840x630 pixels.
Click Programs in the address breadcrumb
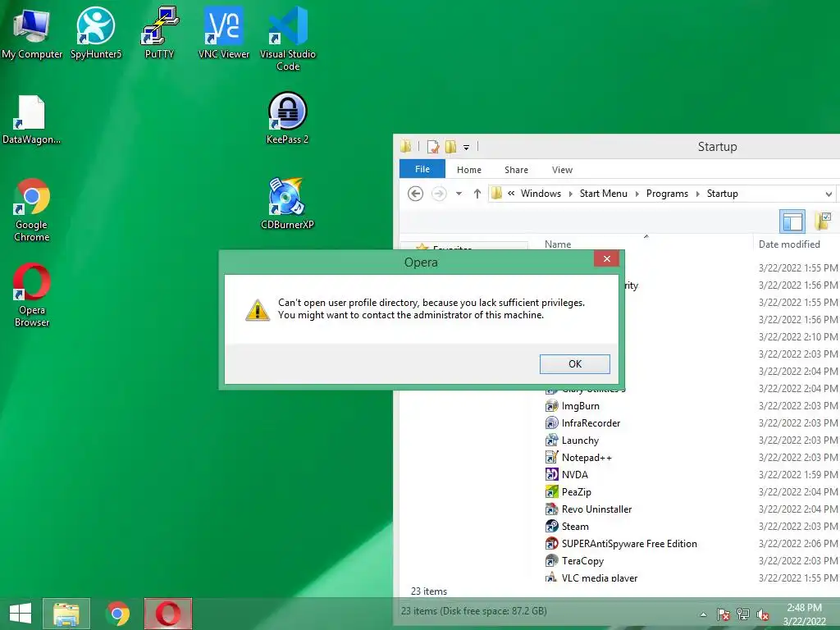point(667,194)
